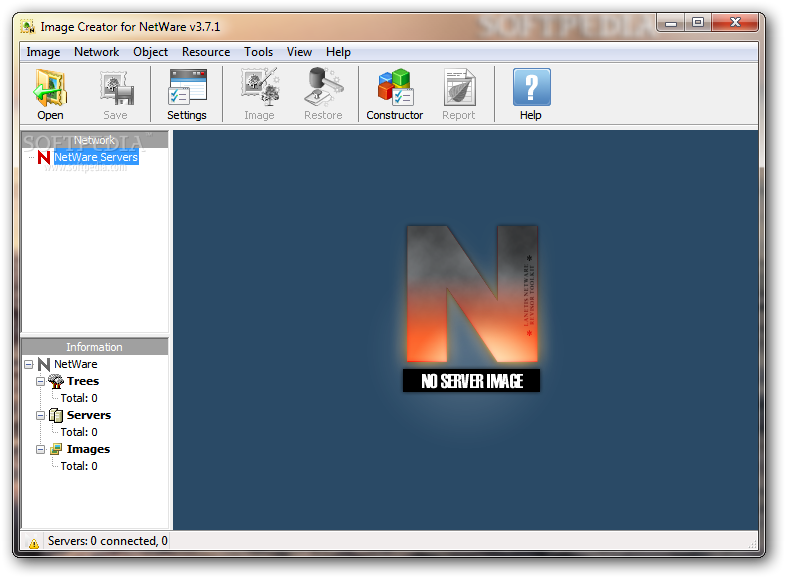The width and height of the screenshot is (786, 578).
Task: Collapse the Servers node
Action: click(x=41, y=416)
